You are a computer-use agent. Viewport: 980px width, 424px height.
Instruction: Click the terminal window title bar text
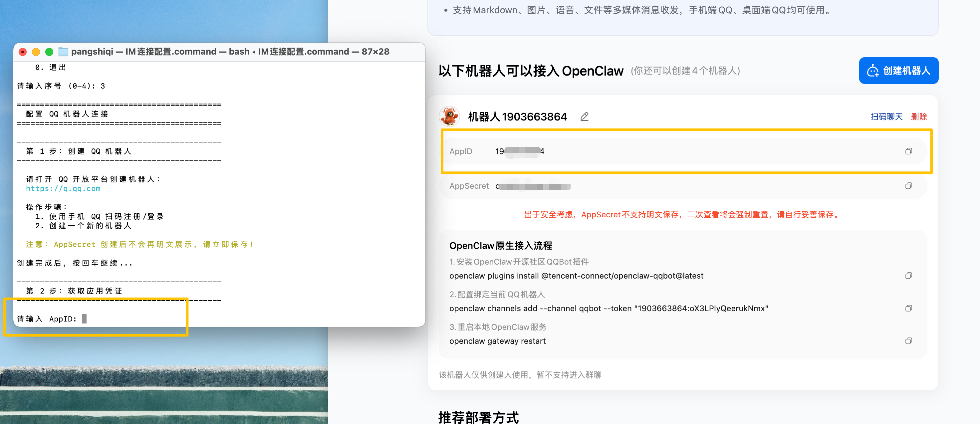coord(230,52)
